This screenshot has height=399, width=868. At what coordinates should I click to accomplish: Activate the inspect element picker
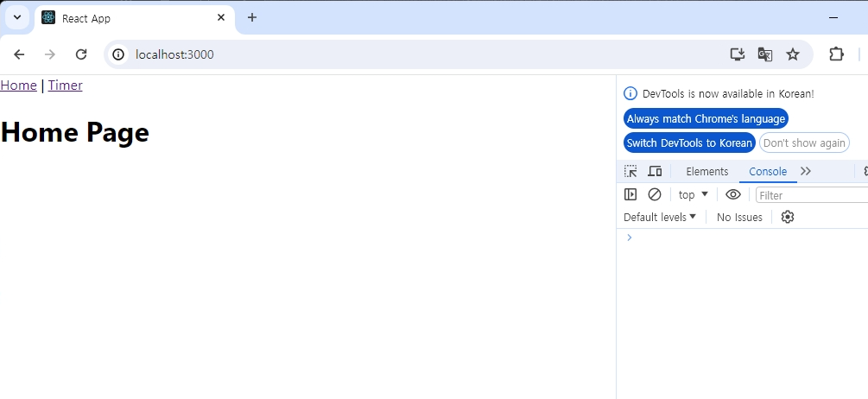tap(630, 172)
